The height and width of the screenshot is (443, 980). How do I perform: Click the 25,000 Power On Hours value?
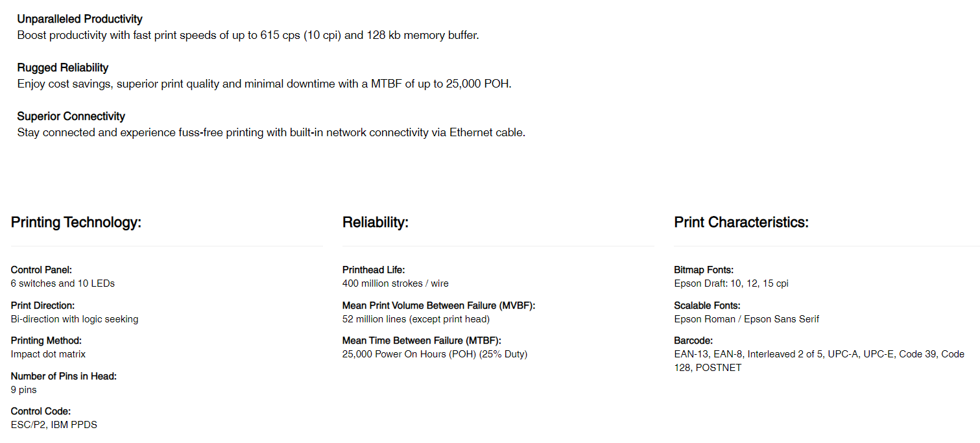(x=435, y=354)
